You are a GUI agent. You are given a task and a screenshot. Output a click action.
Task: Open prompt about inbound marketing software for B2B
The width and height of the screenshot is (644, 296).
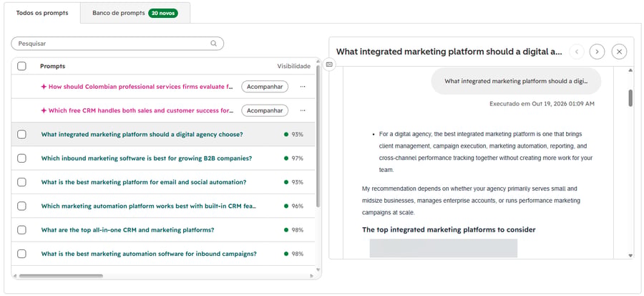coord(147,158)
